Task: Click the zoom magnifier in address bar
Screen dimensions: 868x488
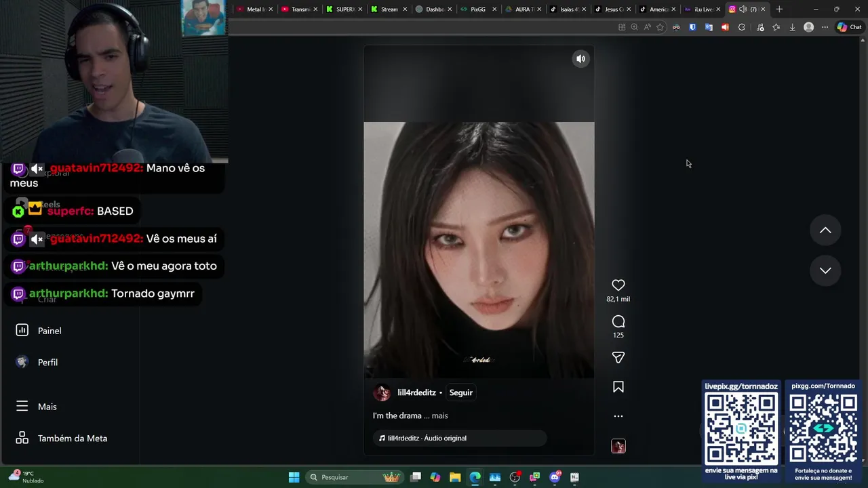Action: pyautogui.click(x=634, y=27)
